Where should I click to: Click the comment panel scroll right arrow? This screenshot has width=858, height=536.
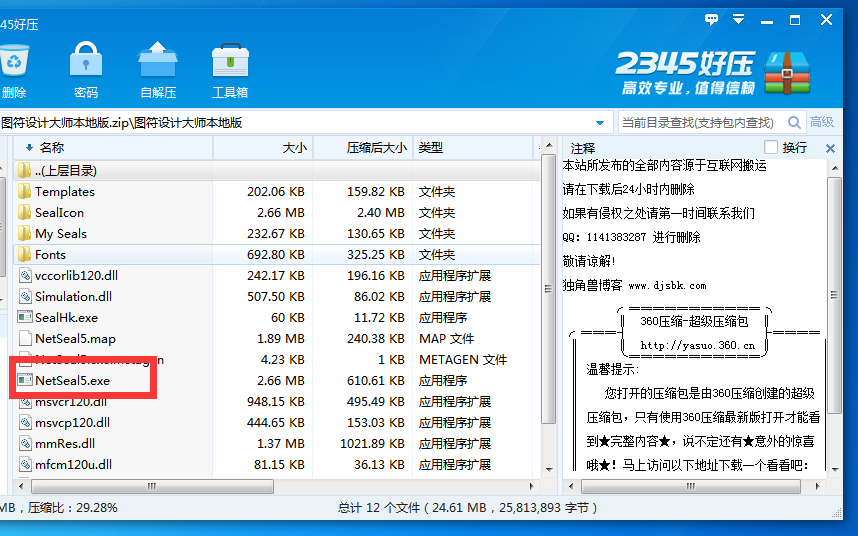818,486
